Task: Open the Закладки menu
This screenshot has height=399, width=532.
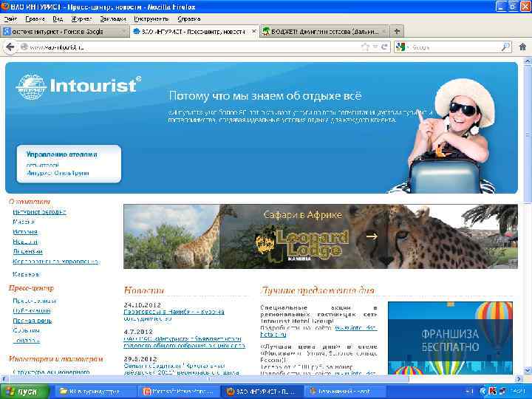Action: [x=113, y=19]
